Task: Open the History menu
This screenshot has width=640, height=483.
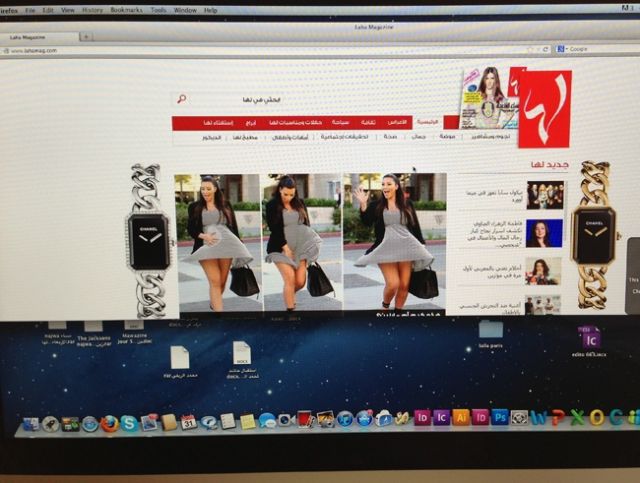Action: 92,10
